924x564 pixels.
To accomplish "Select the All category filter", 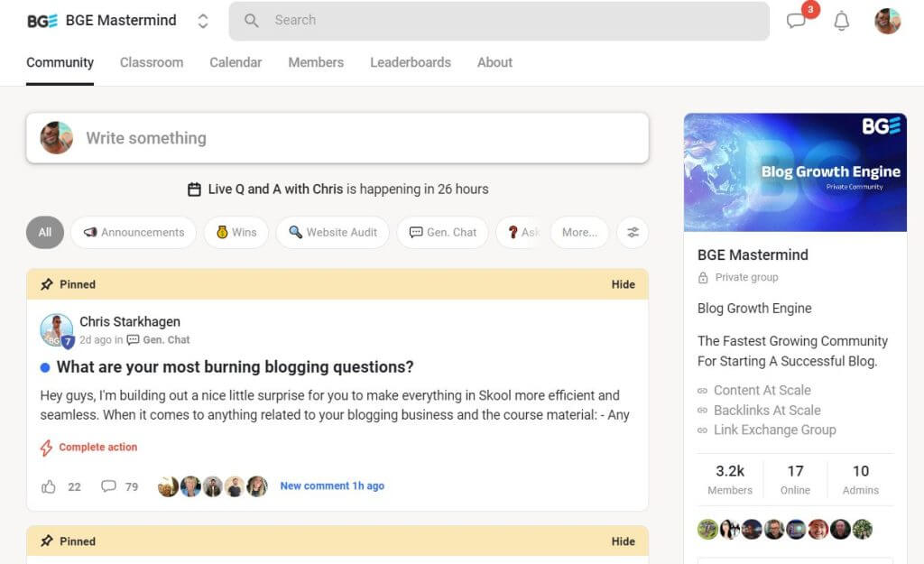I will (x=44, y=232).
